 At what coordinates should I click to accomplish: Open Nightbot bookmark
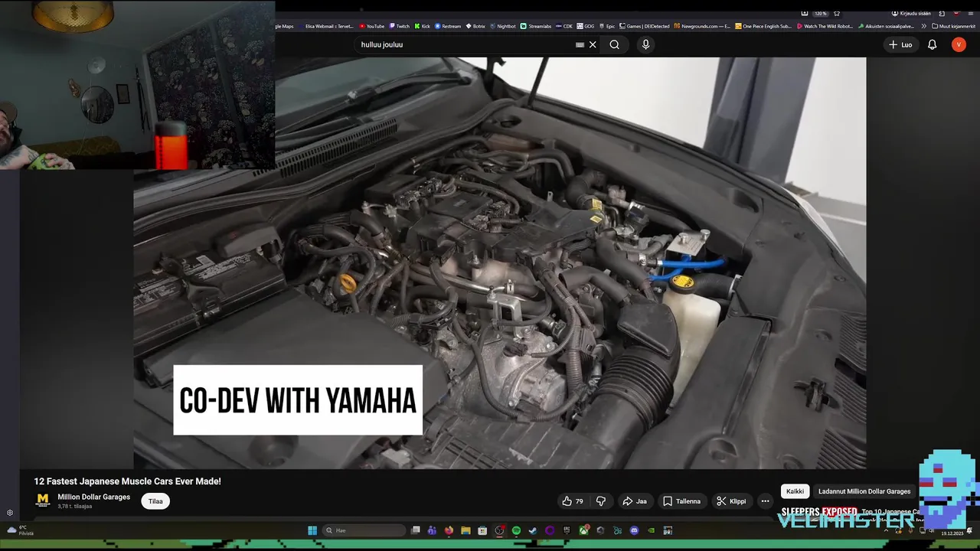click(x=502, y=26)
